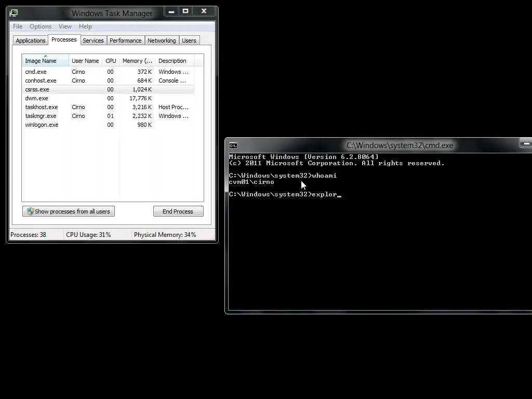The width and height of the screenshot is (532, 399).
Task: Click the Host Proc... description cell
Action: [174, 107]
